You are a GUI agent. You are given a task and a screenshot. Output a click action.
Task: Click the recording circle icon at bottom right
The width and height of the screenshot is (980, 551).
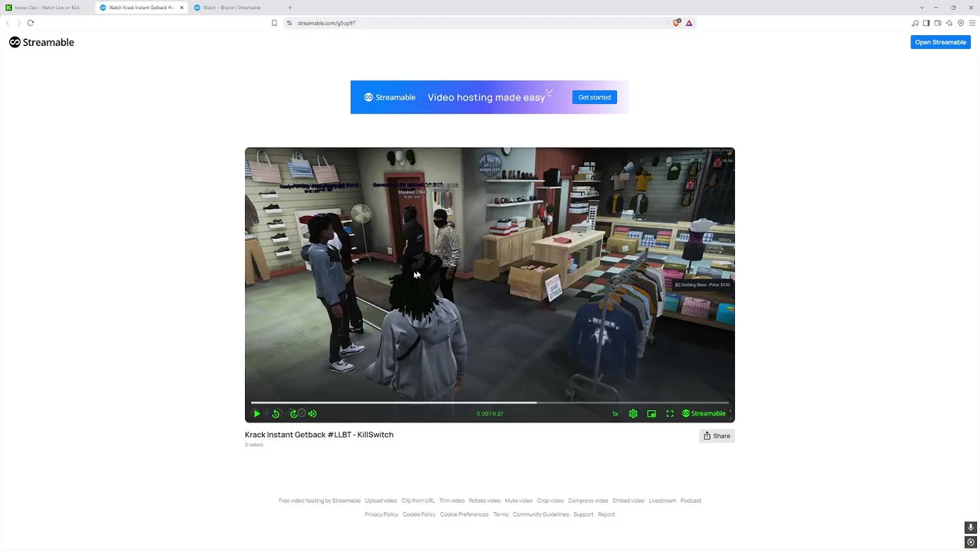(971, 543)
